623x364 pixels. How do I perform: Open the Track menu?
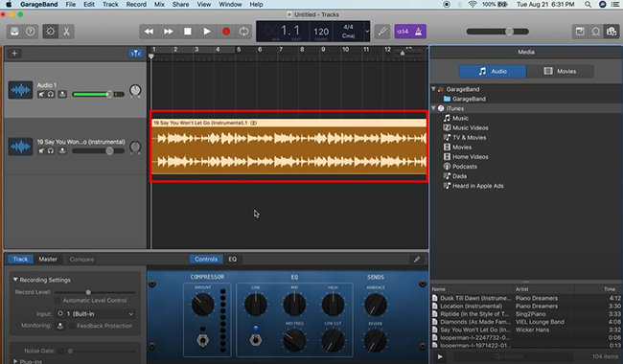coord(110,5)
